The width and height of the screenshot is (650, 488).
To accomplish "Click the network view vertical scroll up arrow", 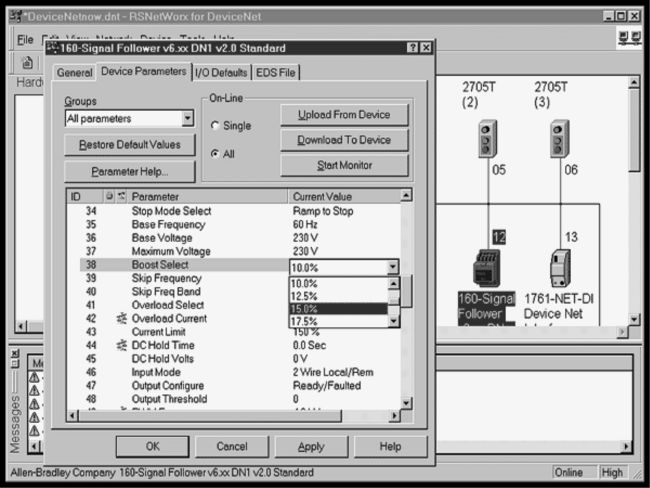I will [x=634, y=83].
